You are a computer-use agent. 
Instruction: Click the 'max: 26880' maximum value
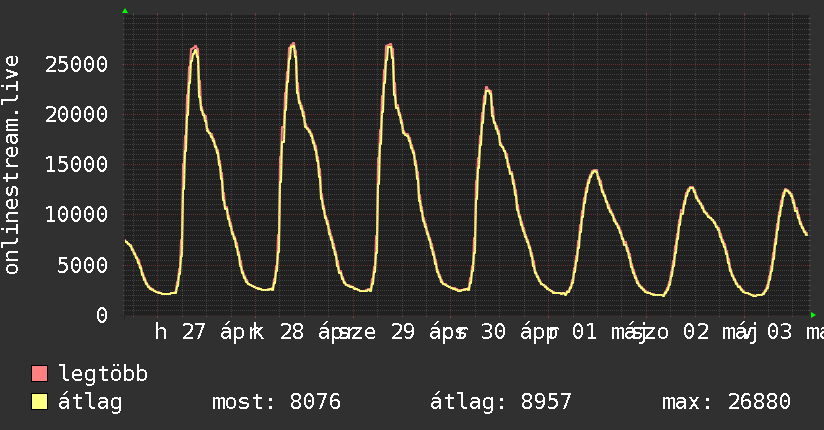coord(726,402)
